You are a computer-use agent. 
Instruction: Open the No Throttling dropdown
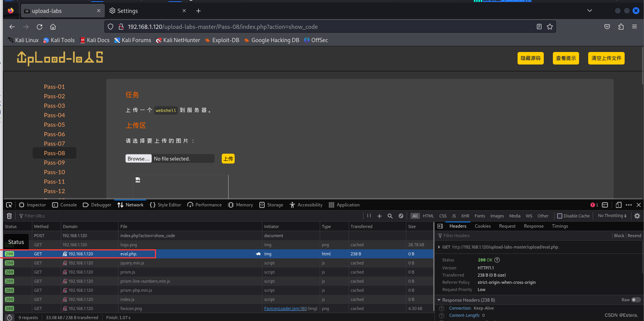coord(612,216)
